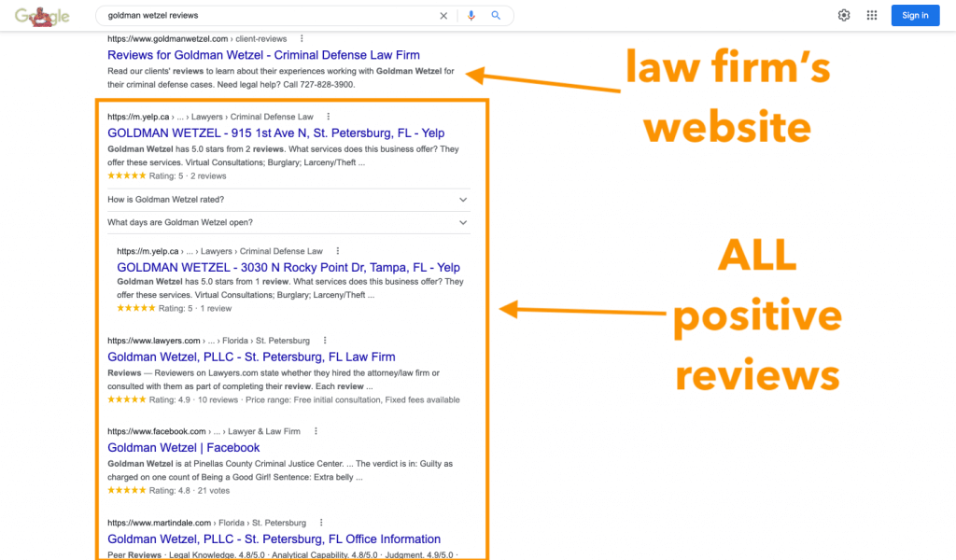Click the Sign in button
The image size is (956, 560).
[x=915, y=15]
